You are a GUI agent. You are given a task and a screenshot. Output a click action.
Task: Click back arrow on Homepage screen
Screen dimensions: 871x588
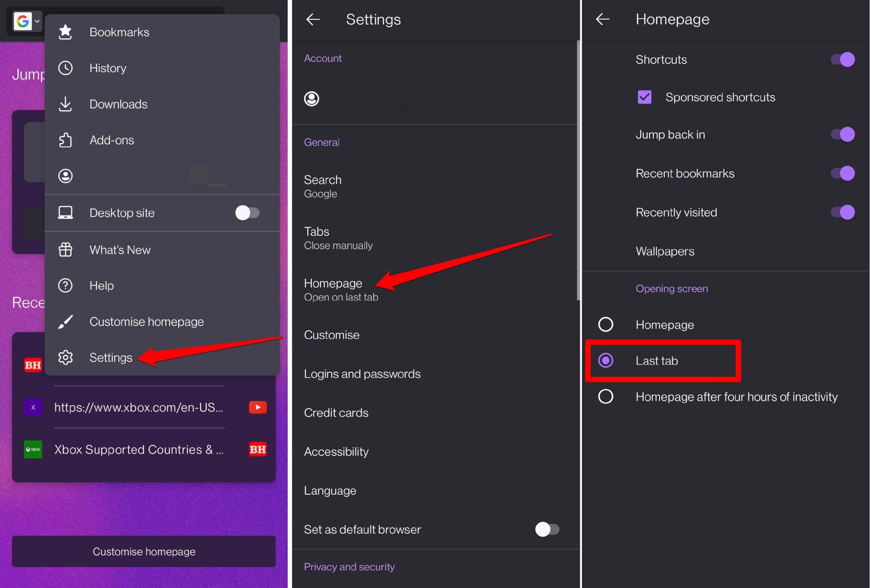pos(603,19)
